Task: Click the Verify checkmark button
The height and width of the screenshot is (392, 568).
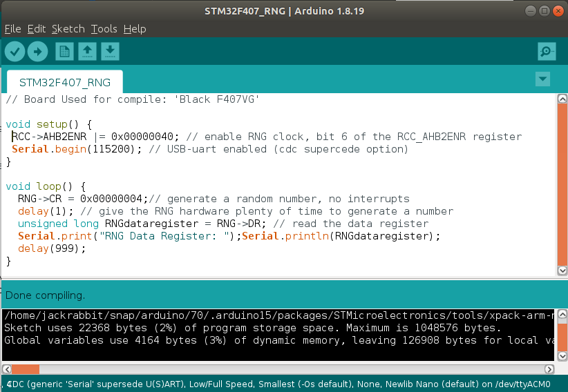Action: (15, 51)
